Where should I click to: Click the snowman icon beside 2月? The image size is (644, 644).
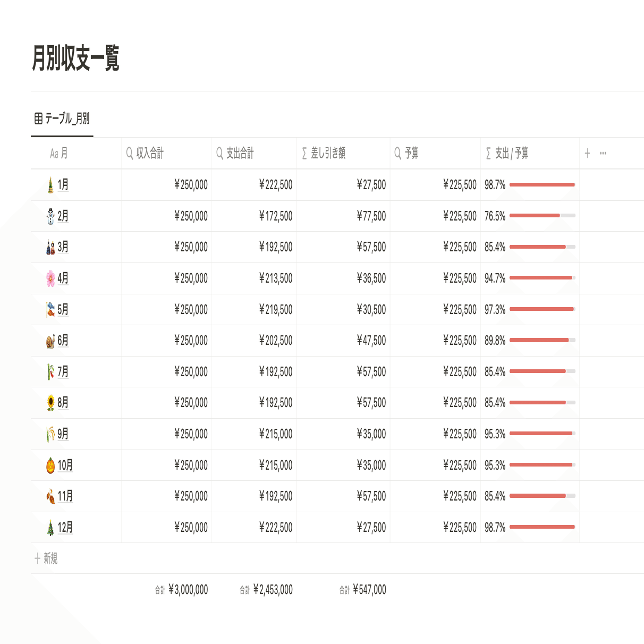[x=50, y=216]
